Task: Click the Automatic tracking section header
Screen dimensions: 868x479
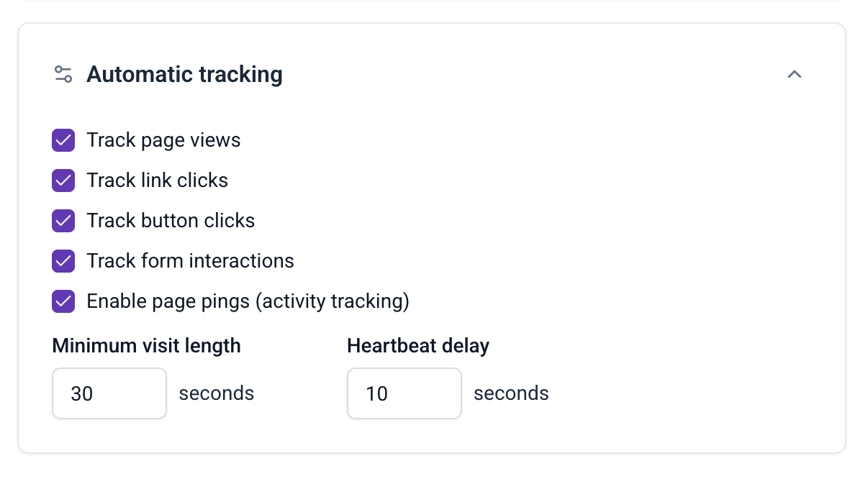Action: tap(184, 74)
